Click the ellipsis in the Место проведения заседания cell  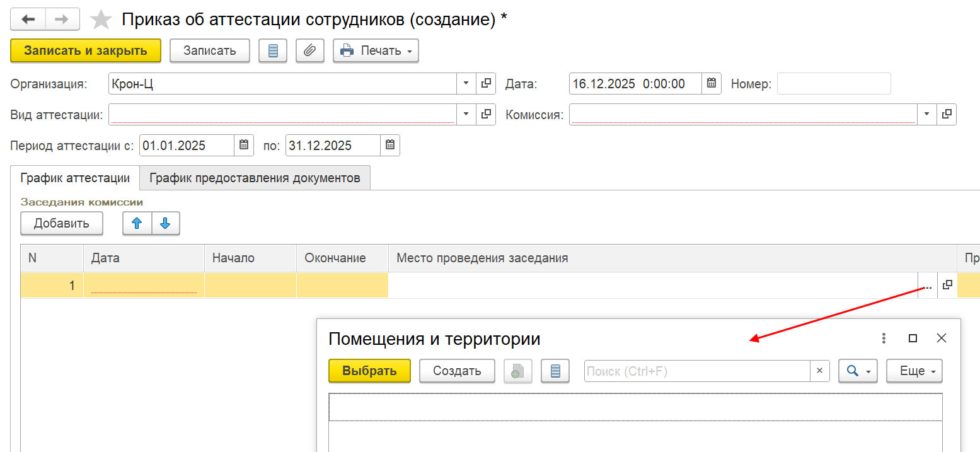click(x=928, y=286)
